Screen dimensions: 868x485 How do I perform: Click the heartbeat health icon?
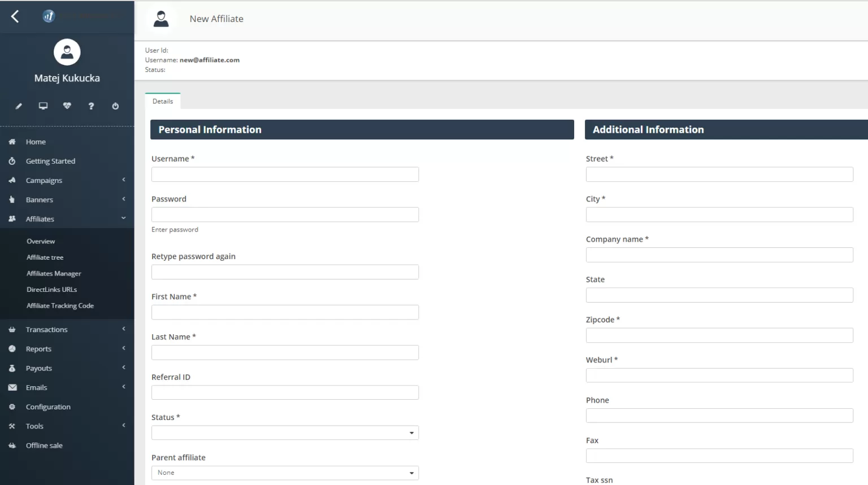pyautogui.click(x=67, y=106)
